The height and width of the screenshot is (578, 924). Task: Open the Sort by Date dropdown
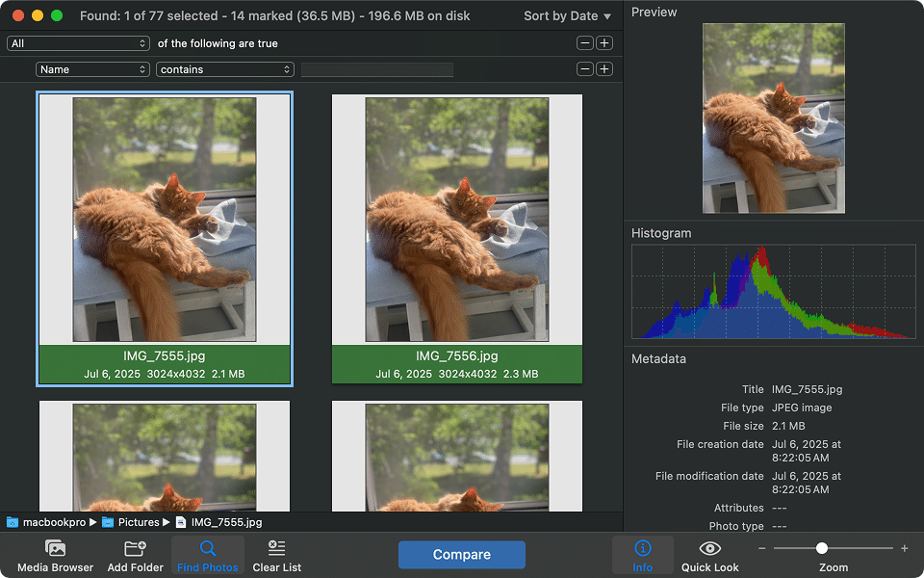pyautogui.click(x=567, y=16)
